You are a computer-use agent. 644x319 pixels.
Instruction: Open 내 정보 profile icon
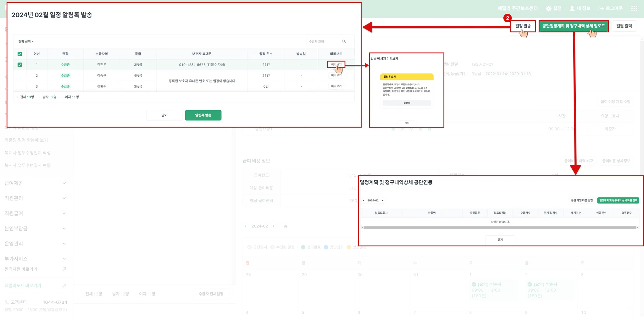(572, 8)
